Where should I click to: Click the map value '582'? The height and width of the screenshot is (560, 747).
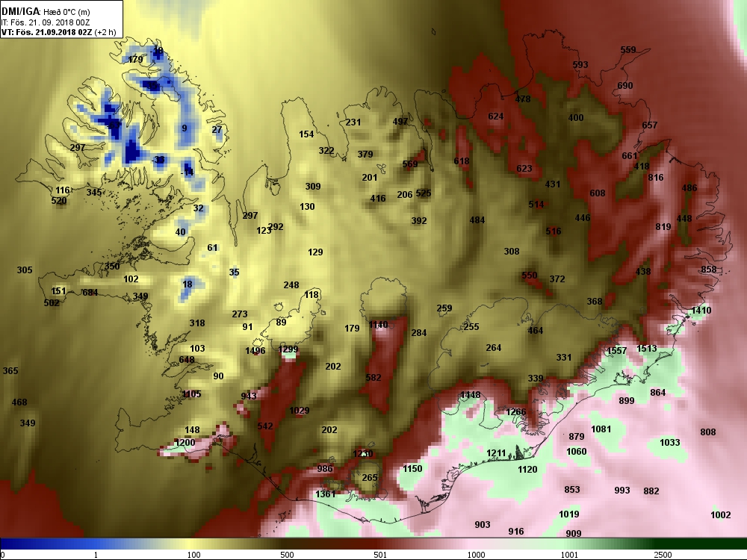[x=373, y=378]
